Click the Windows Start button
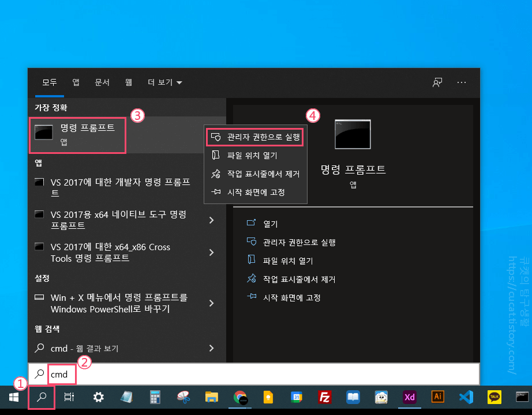Screen dimensions: 532x415 (x=13, y=397)
